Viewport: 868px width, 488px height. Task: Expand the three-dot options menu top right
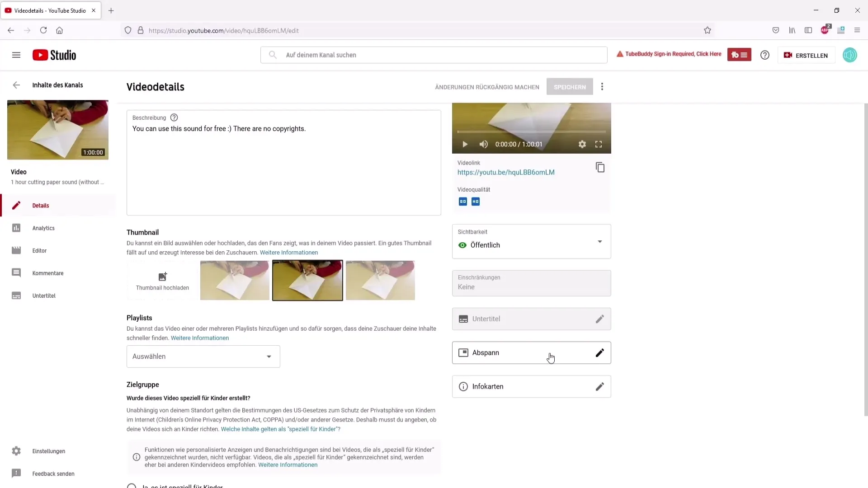click(602, 86)
